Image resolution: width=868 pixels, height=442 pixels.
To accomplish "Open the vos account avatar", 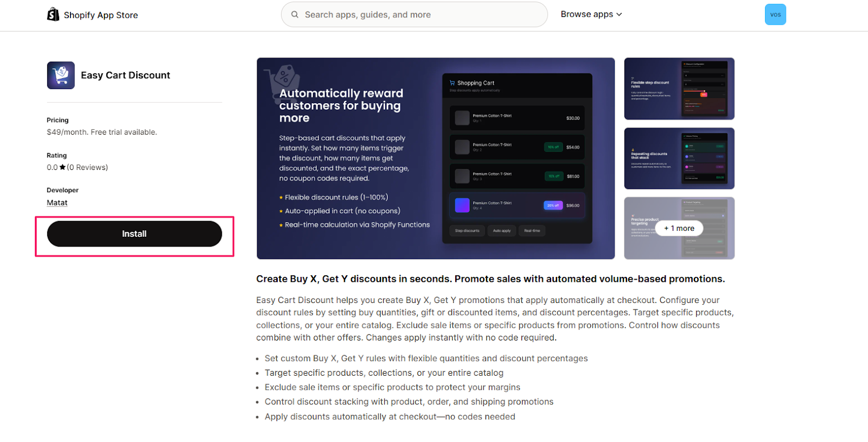I will [x=775, y=15].
